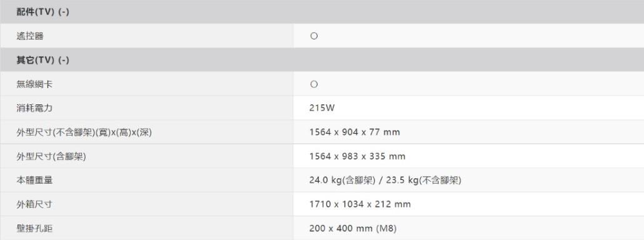Click the 200 x 400 mm (M8) value
Screen dimensions: 644x240
point(353,228)
